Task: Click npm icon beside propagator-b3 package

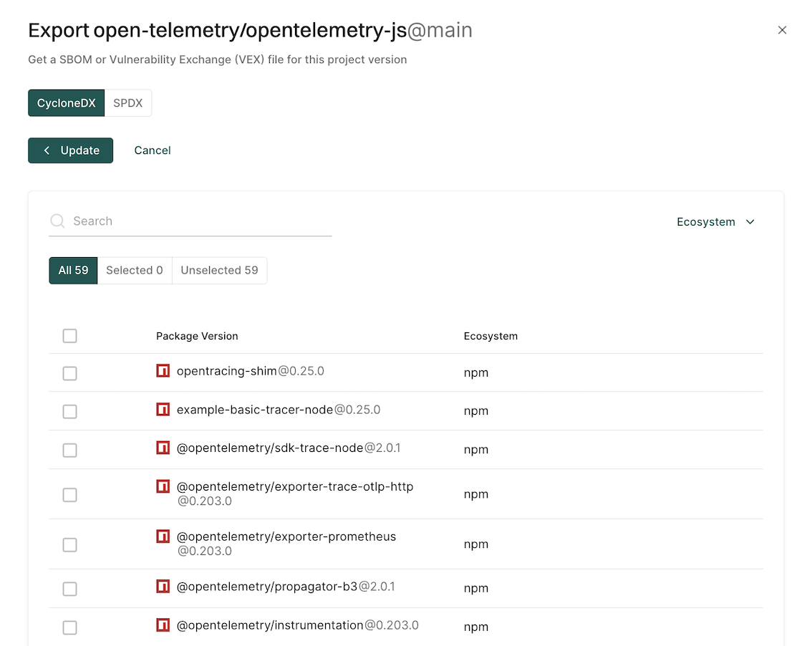Action: pyautogui.click(x=163, y=587)
